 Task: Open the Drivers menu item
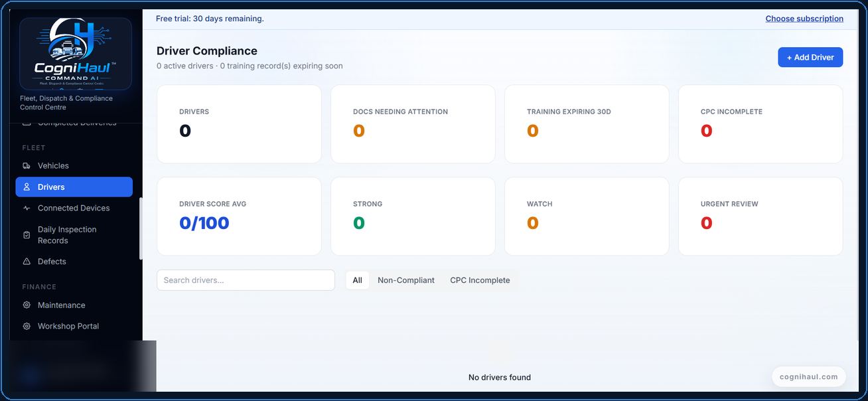coord(74,187)
